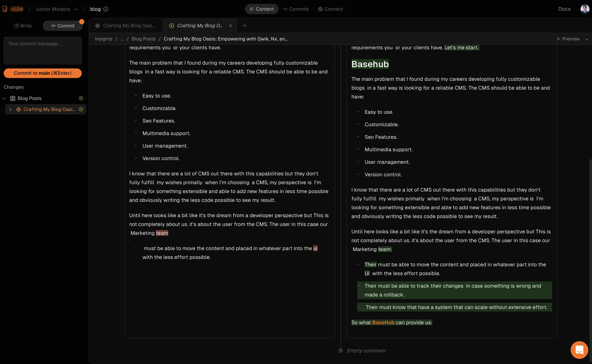The height and width of the screenshot is (364, 592).
Task: Click the Changes section label
Action: point(14,87)
